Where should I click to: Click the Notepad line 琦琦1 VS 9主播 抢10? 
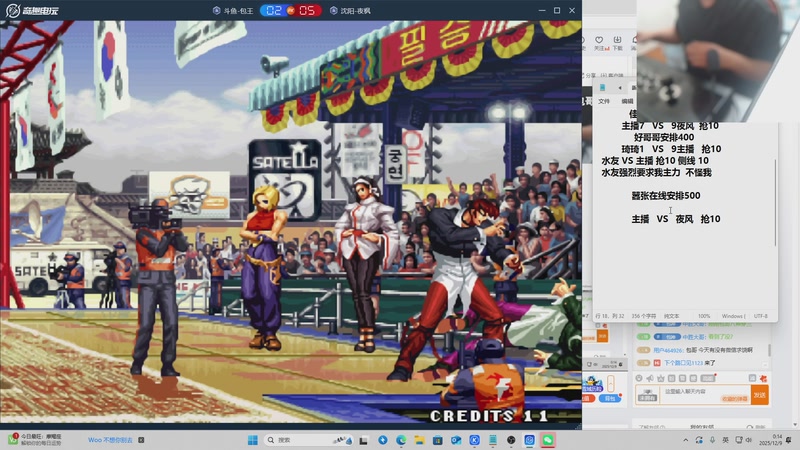(x=671, y=149)
